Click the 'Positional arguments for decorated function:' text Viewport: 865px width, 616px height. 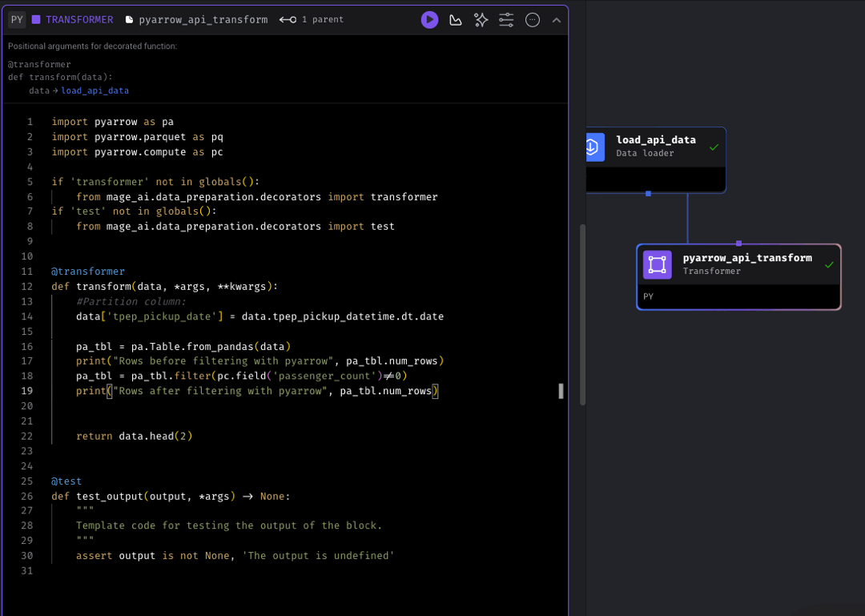pyautogui.click(x=93, y=46)
